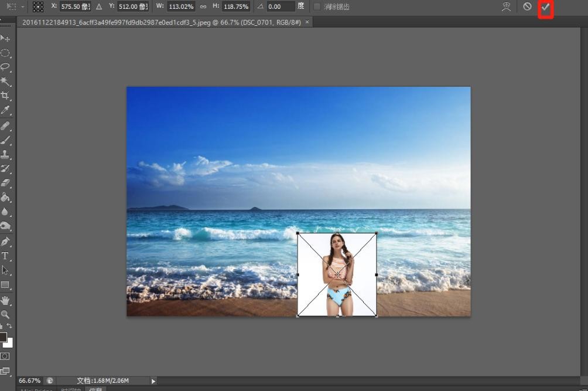Cancel the transform in the options bar
The height and width of the screenshot is (391, 588).
point(527,7)
